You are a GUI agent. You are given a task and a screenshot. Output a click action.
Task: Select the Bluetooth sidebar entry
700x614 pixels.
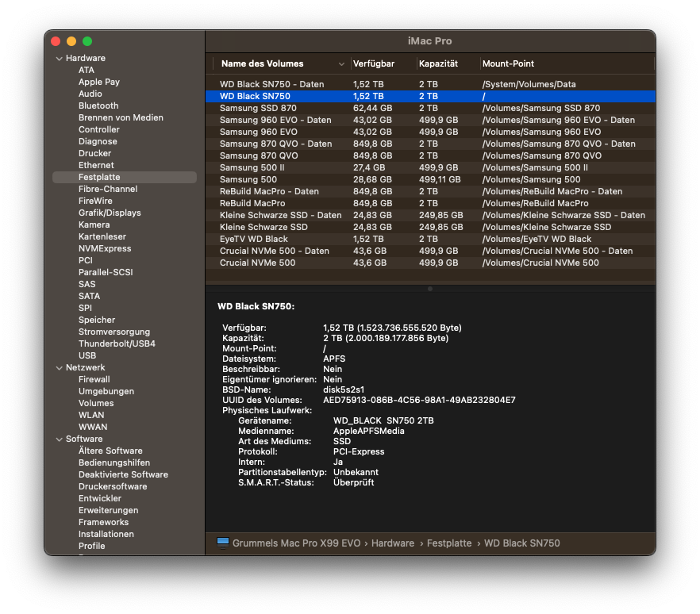(x=98, y=106)
